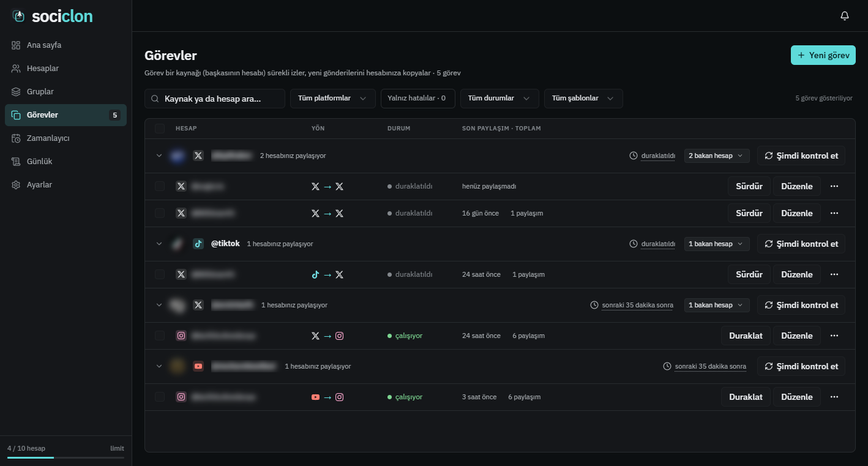Click the TikTok icon beside @tiktok

[x=198, y=244]
